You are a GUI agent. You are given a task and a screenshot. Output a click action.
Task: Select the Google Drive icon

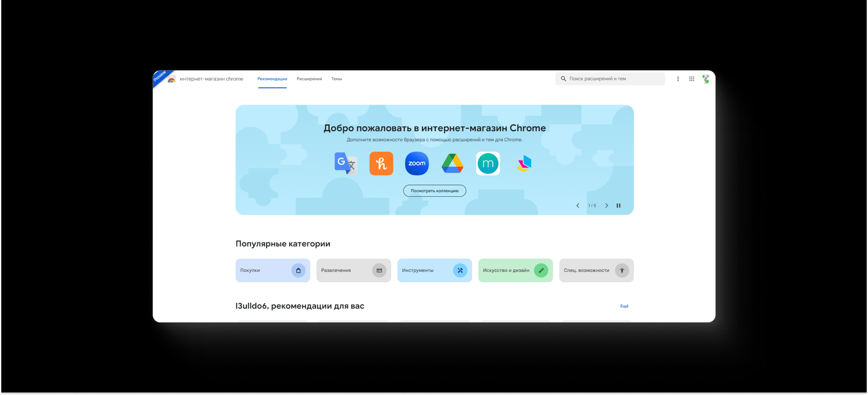click(x=452, y=163)
